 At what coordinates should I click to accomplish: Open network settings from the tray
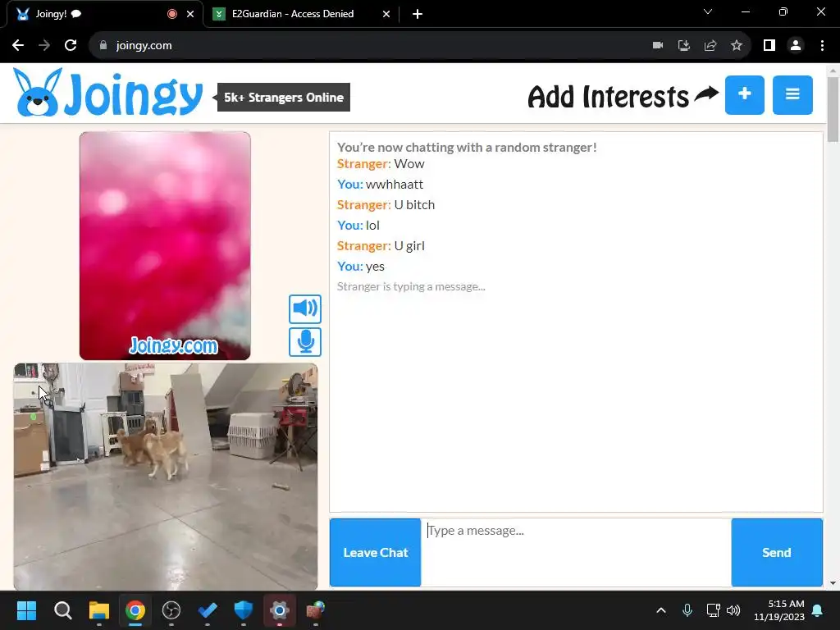713,610
